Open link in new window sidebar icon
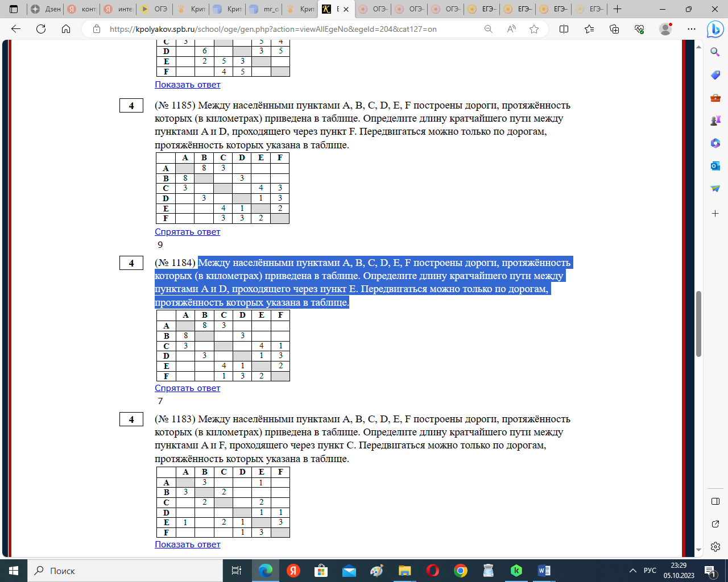 (715, 524)
